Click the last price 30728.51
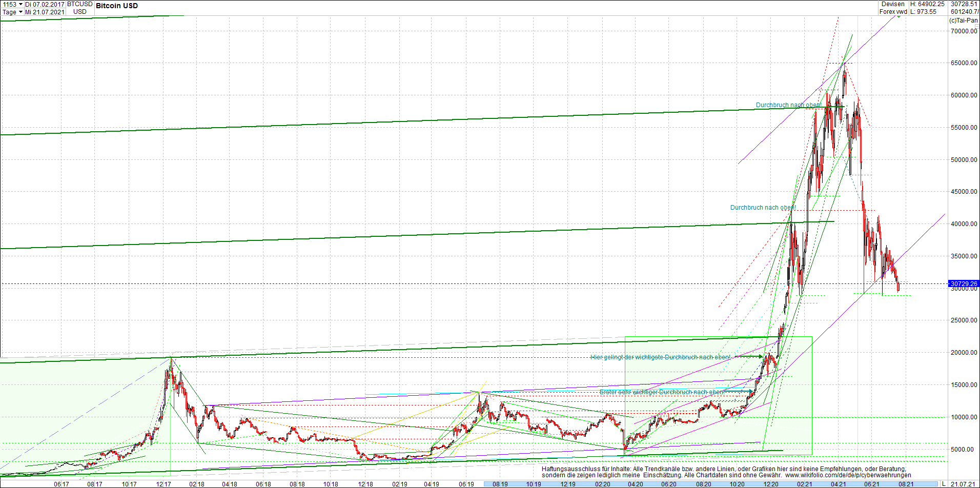 pos(964,4)
